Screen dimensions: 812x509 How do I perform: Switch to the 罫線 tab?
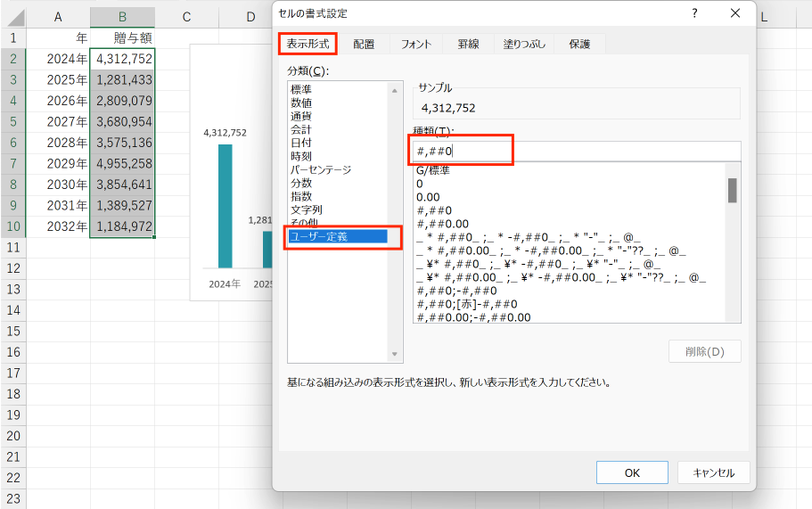pyautogui.click(x=468, y=45)
